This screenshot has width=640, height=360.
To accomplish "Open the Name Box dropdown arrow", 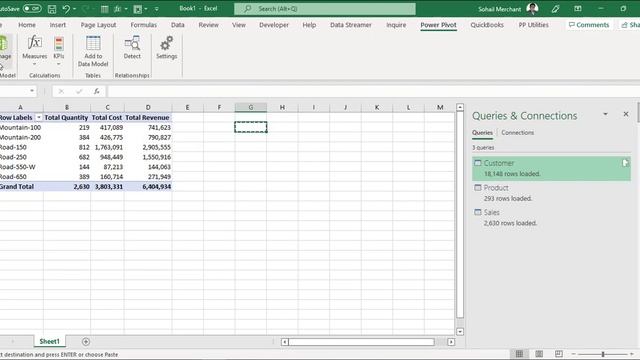I will [x=32, y=91].
